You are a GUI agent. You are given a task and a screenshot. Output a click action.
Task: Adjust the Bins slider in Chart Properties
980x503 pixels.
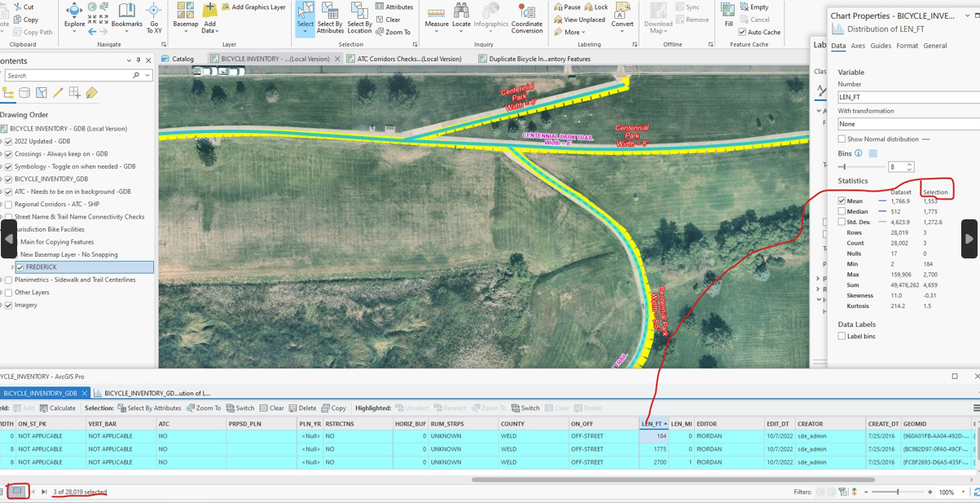(844, 166)
